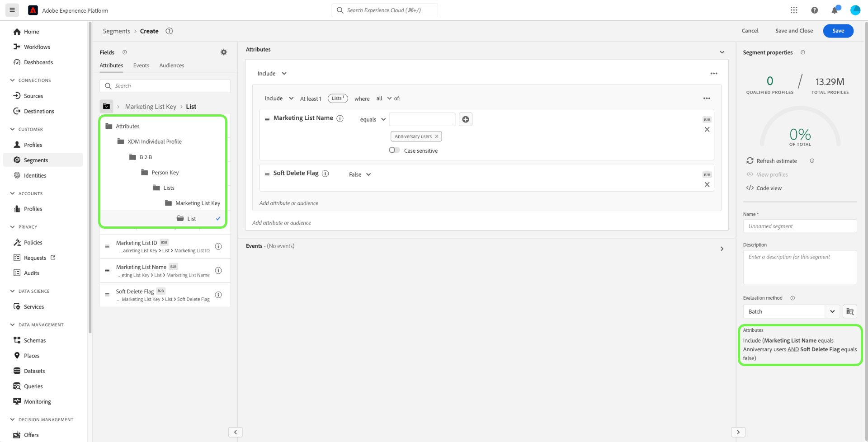Show info for Marketing List ID field

(x=218, y=246)
